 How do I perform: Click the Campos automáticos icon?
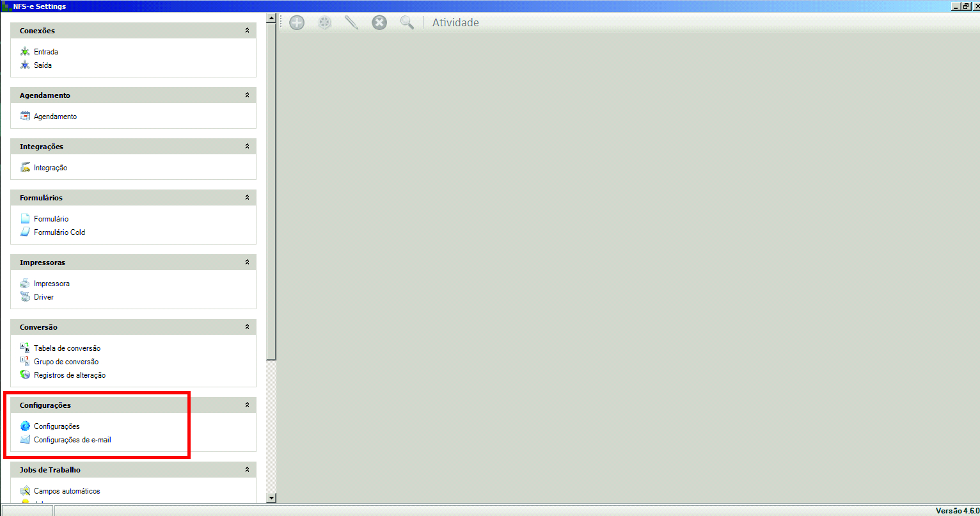25,491
